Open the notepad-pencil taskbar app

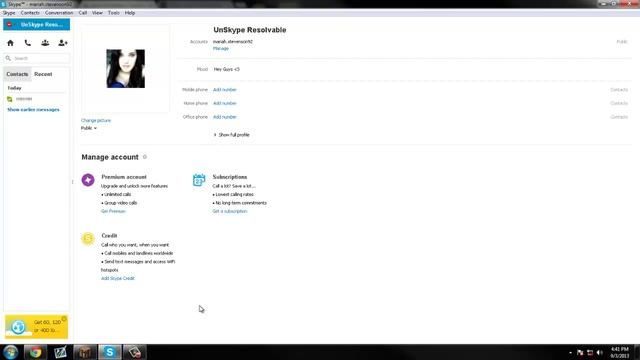pos(60,352)
